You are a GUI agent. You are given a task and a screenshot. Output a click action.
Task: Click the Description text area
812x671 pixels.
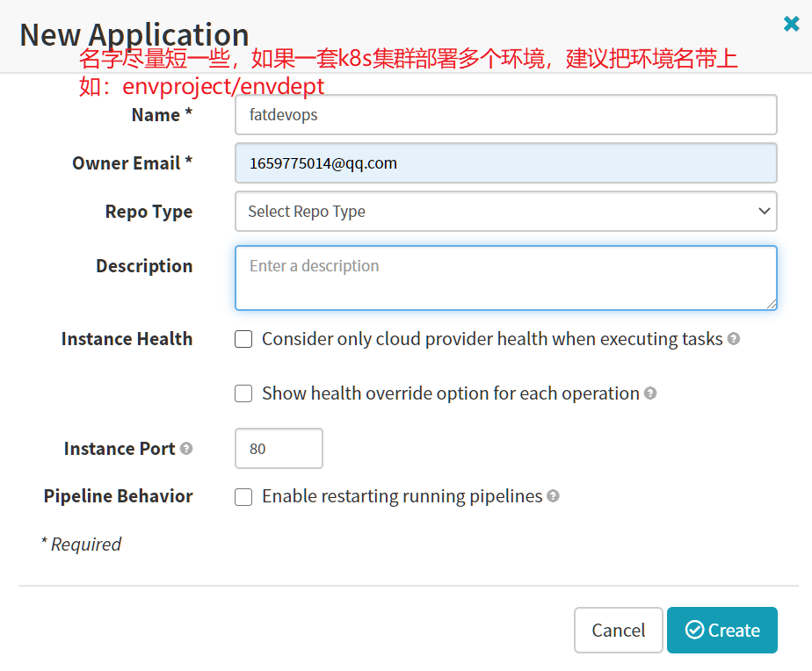click(x=505, y=278)
